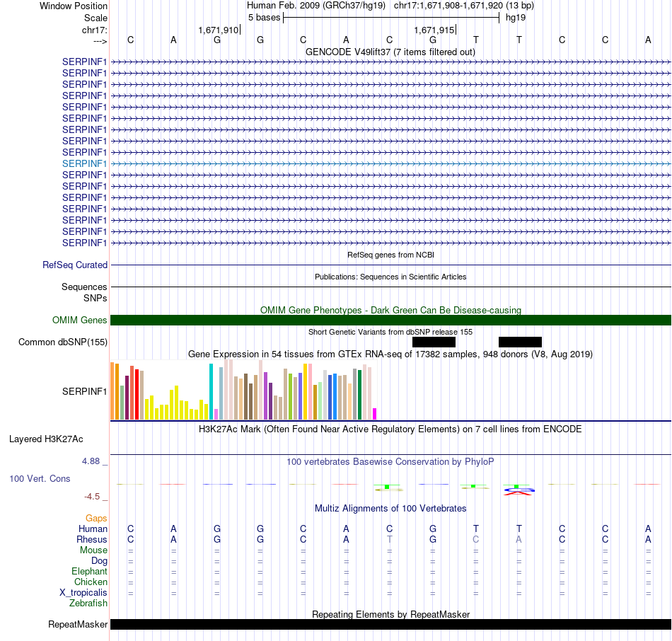Viewport: 672px width, 641px height.
Task: Select the dark green OMIM Genes bar
Action: pos(391,320)
